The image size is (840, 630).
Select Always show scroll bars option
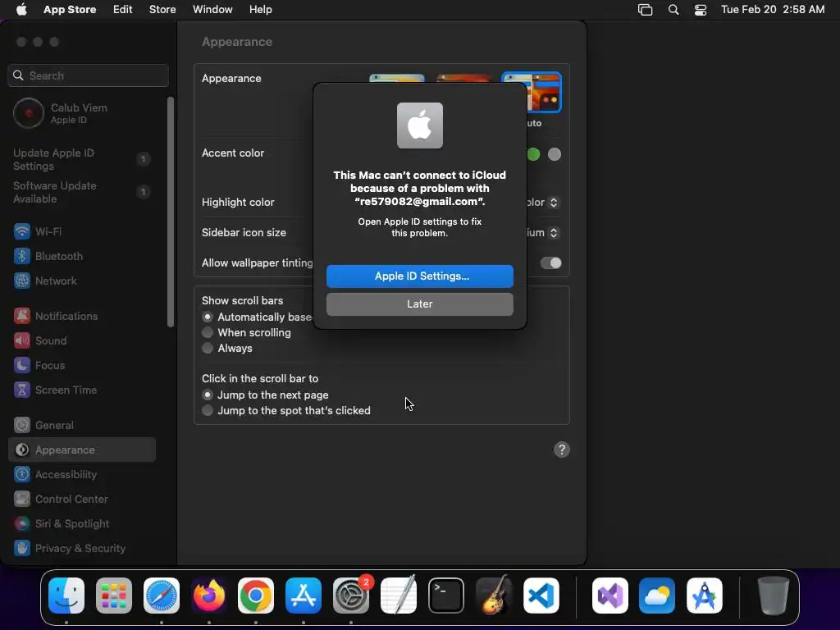click(x=208, y=348)
